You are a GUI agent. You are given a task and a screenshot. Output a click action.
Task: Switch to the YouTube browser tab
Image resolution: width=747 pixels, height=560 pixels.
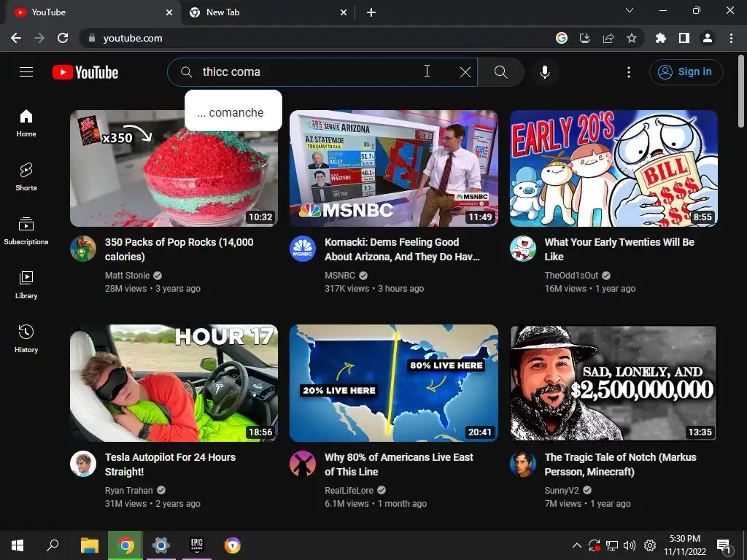coord(93,12)
